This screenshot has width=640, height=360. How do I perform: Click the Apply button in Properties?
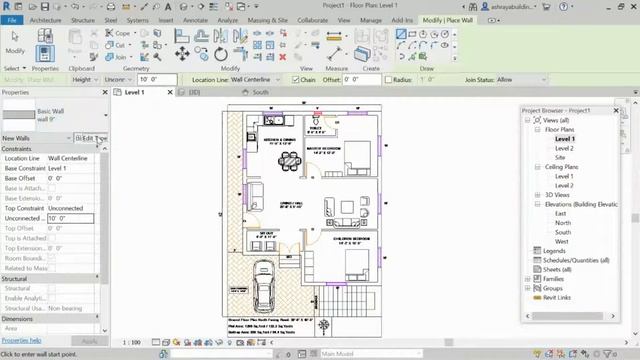coord(89,341)
